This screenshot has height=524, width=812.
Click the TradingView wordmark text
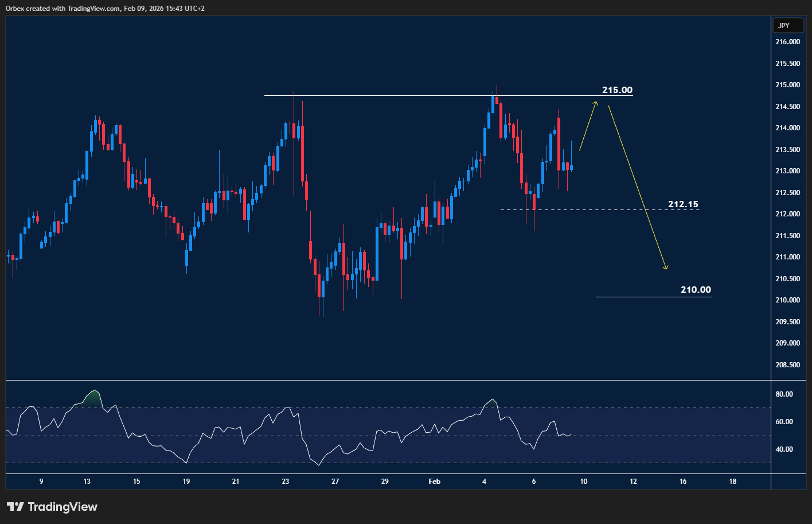[63, 507]
